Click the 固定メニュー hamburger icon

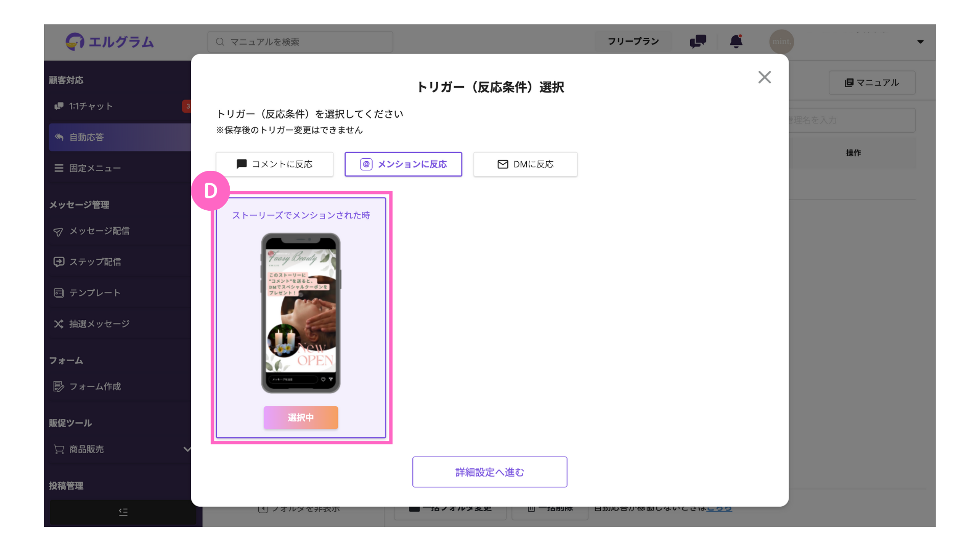(59, 168)
